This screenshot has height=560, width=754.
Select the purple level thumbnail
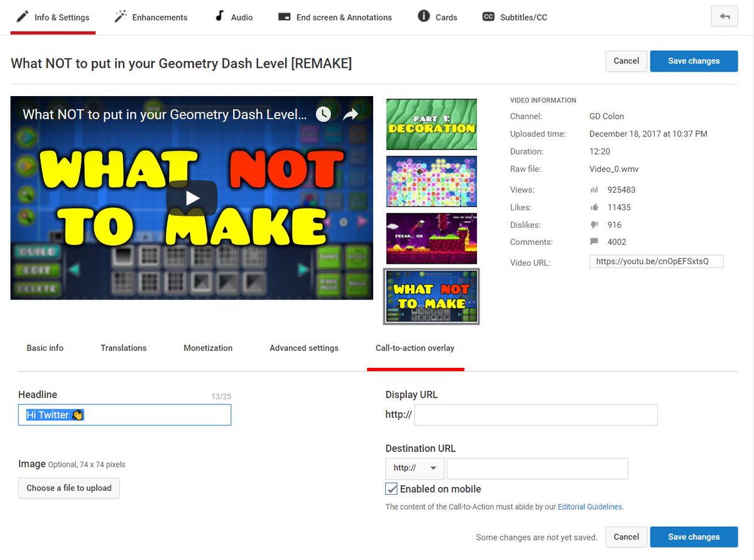pyautogui.click(x=431, y=239)
